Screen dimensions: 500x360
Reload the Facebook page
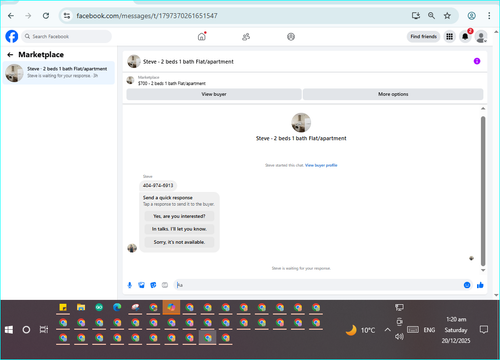(x=46, y=16)
